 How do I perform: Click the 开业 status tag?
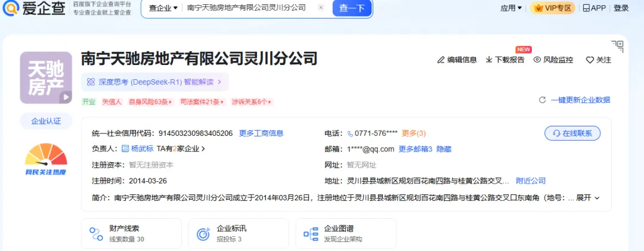[89, 102]
